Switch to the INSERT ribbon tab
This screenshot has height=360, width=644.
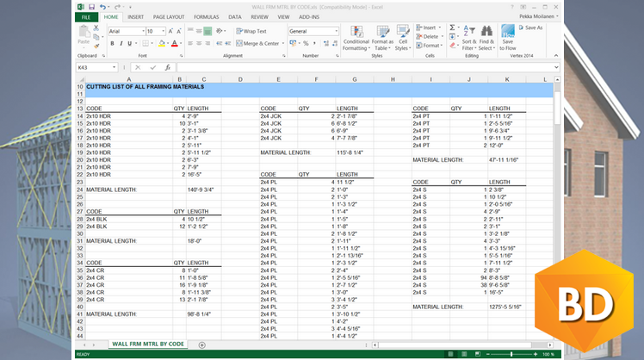135,17
